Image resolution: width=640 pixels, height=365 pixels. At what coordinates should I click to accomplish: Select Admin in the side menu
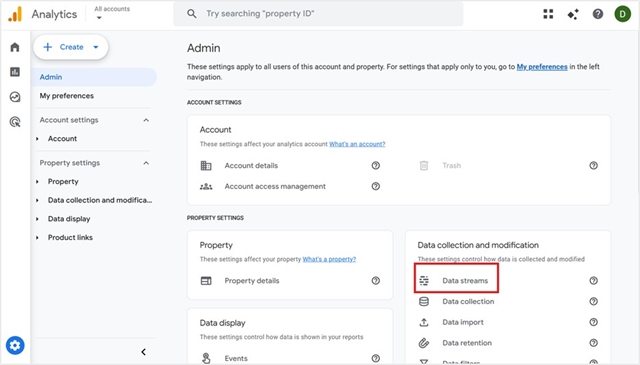tap(94, 77)
